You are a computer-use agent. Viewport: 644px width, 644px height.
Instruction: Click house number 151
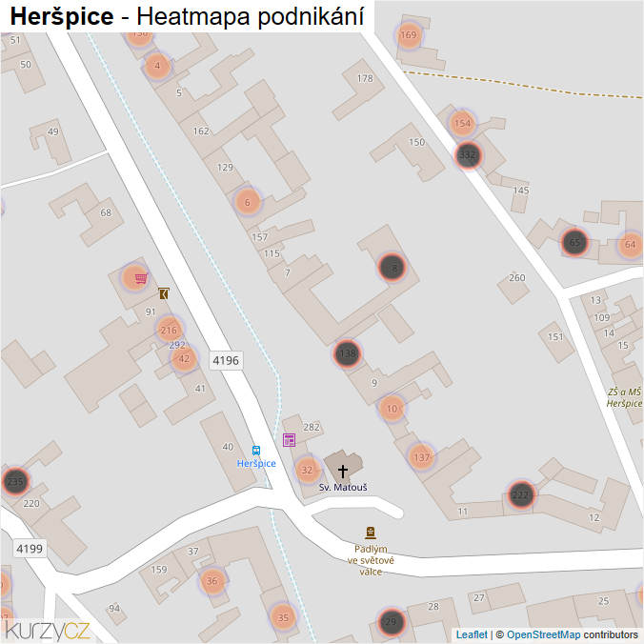point(555,337)
